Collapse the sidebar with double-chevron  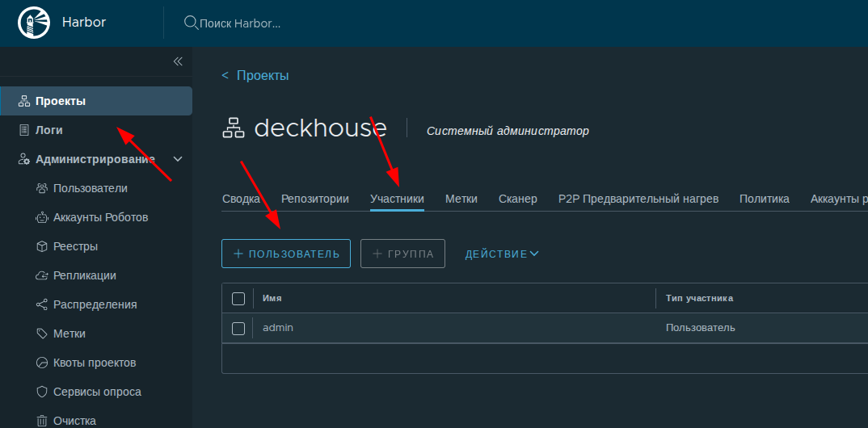[178, 61]
